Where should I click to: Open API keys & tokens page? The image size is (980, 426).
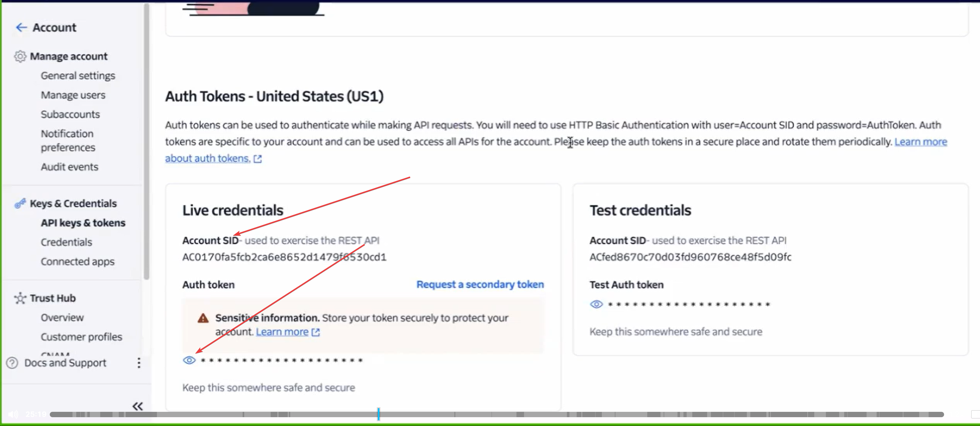click(x=83, y=223)
